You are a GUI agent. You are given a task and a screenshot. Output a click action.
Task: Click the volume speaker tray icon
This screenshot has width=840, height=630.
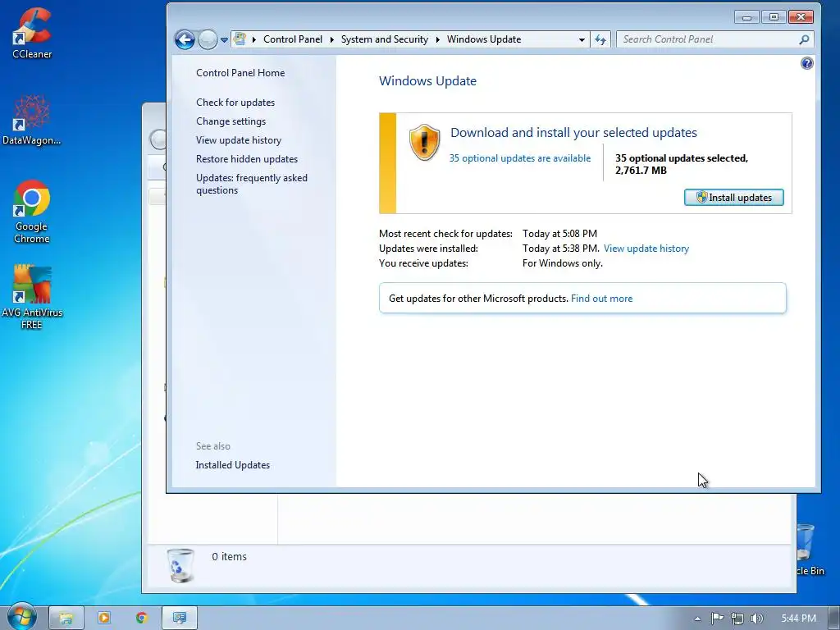click(x=756, y=619)
